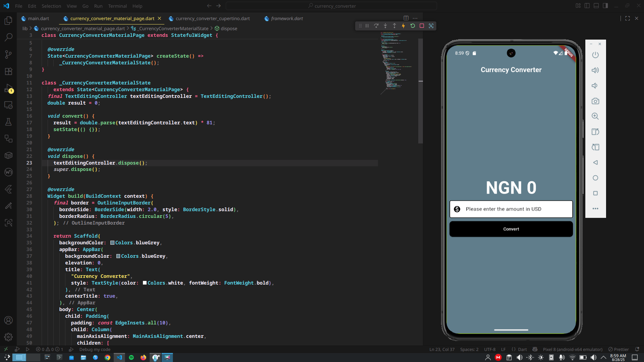The height and width of the screenshot is (362, 644).
Task: Take emulator screenshot with camera icon
Action: point(595,101)
